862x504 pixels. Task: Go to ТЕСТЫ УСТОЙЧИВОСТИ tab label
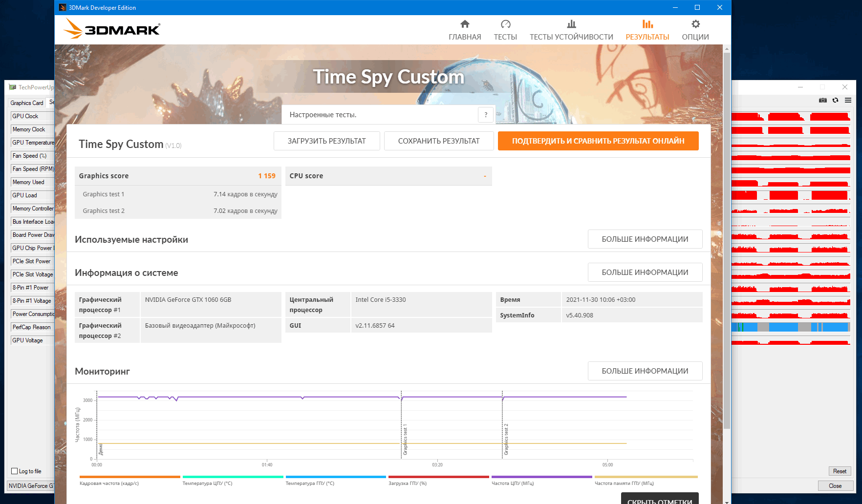(571, 37)
